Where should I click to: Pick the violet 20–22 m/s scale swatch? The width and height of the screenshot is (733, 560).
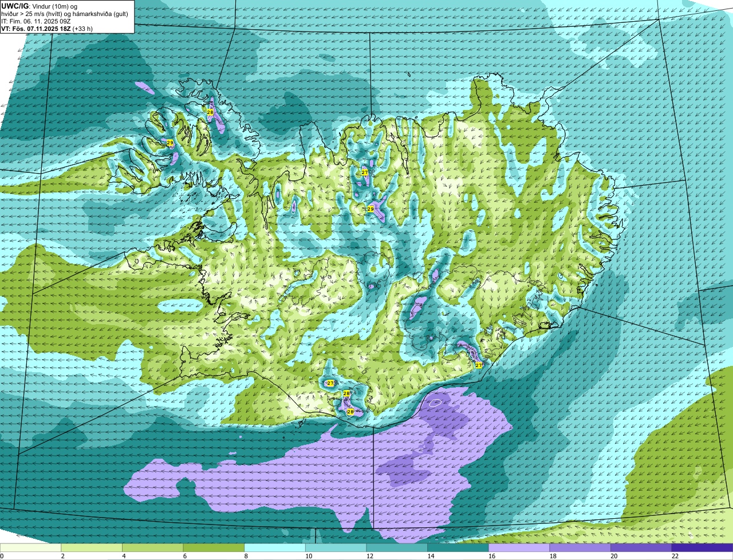pos(641,547)
